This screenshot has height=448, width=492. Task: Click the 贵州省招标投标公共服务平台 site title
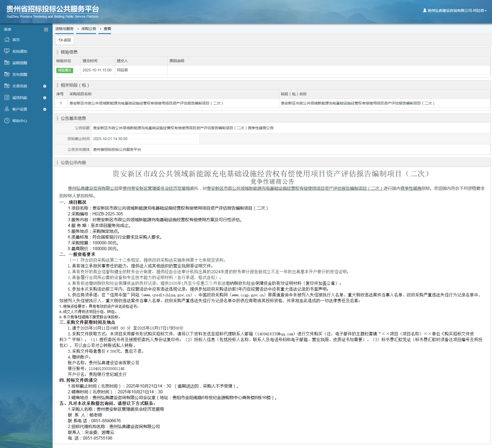tap(52, 9)
